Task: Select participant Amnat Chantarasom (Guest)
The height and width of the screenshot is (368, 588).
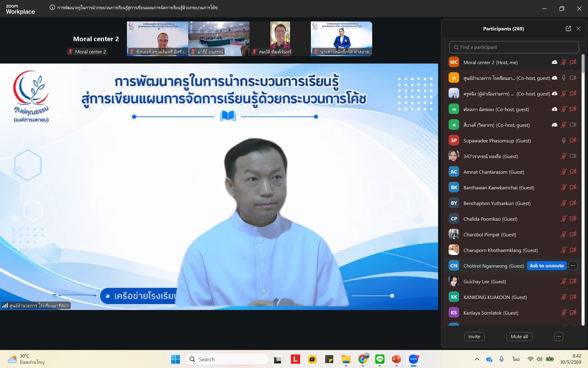Action: click(513, 172)
